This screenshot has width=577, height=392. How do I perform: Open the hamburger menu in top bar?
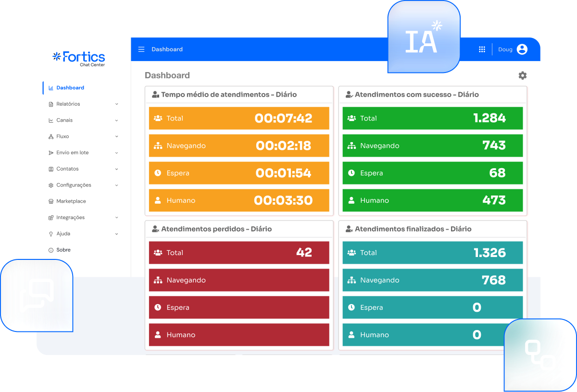[x=141, y=49]
